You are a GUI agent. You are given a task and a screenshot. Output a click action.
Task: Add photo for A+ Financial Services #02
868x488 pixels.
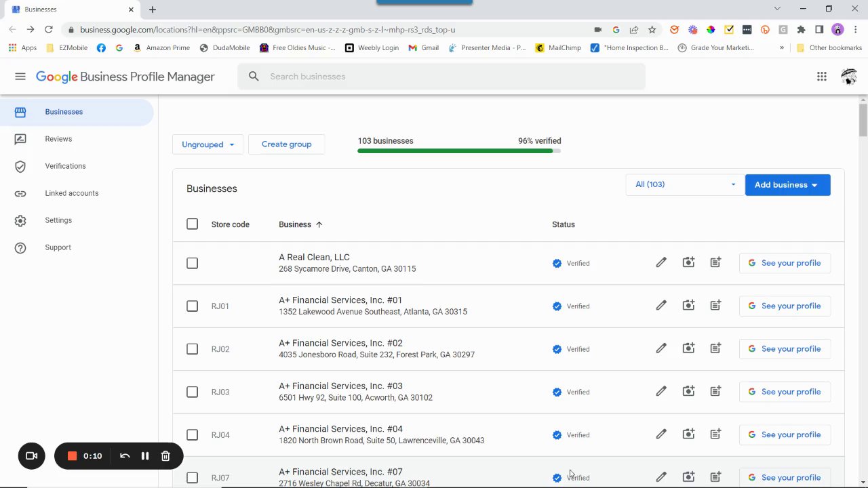pyautogui.click(x=688, y=349)
